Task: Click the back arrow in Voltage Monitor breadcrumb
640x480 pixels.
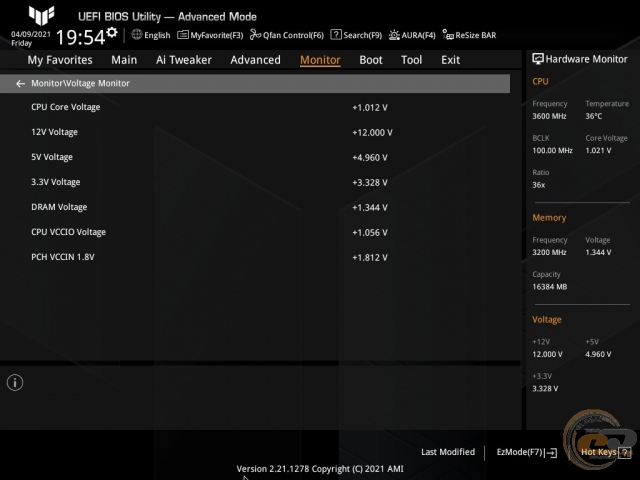Action: (x=20, y=84)
